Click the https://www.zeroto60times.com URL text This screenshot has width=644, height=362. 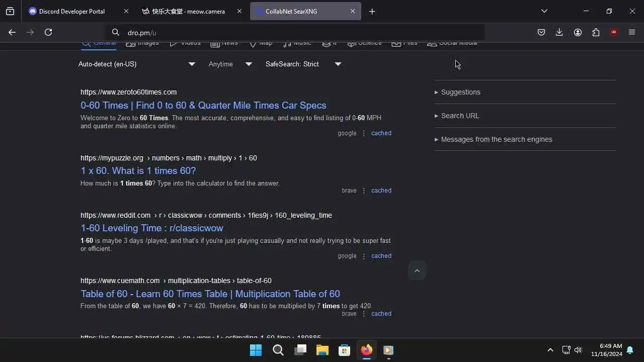[128, 92]
